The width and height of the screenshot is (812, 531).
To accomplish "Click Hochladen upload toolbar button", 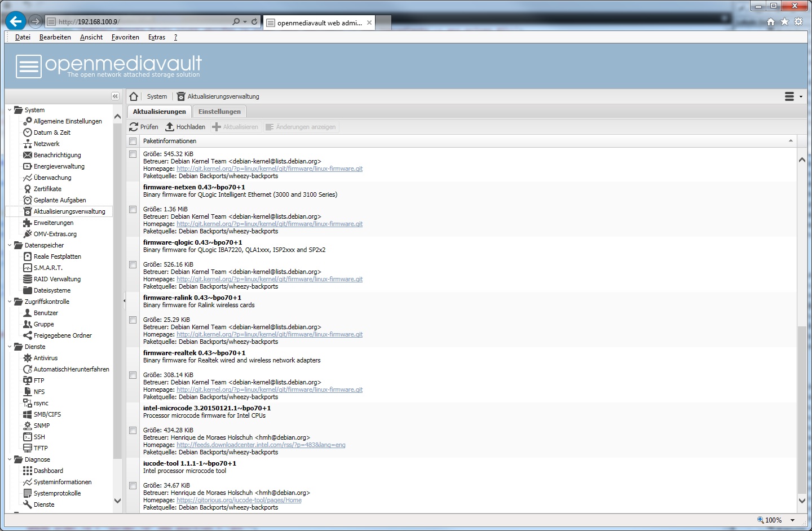I will click(185, 127).
